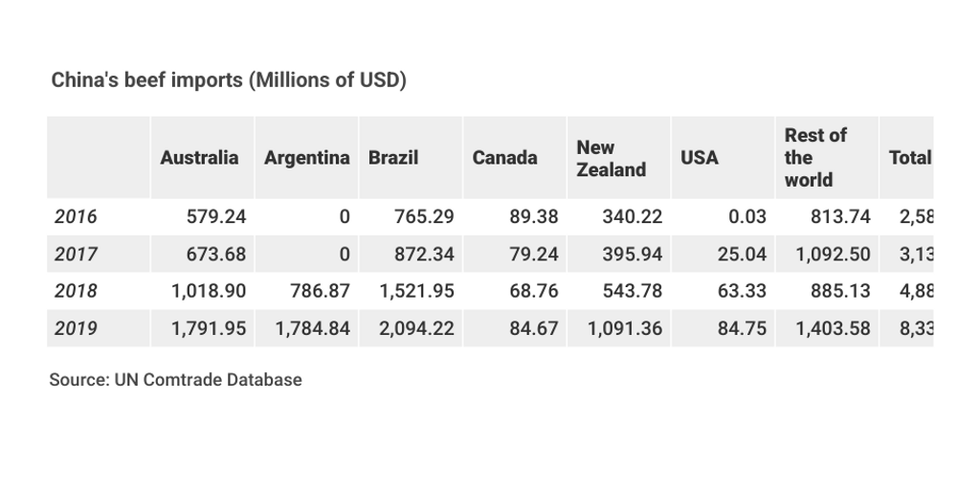This screenshot has width=980, height=490.
Task: Click the Brazil column header
Action: click(393, 158)
